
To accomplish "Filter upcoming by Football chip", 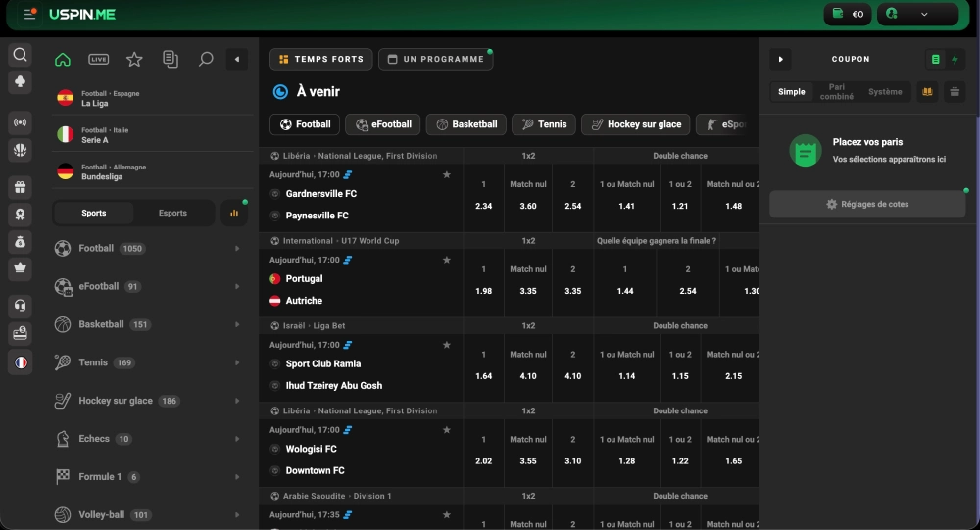I will (x=305, y=124).
